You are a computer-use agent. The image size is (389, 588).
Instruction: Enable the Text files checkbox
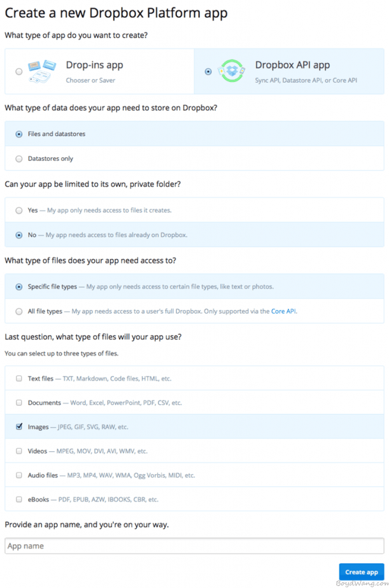(19, 379)
